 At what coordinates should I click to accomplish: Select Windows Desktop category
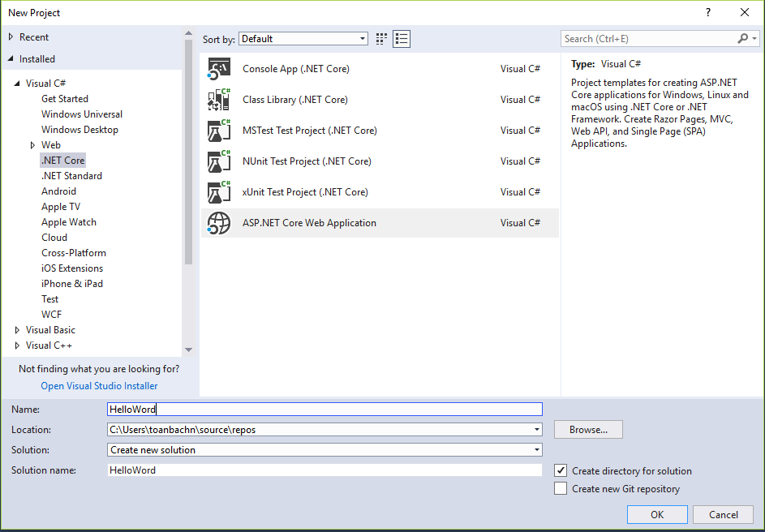tap(80, 130)
